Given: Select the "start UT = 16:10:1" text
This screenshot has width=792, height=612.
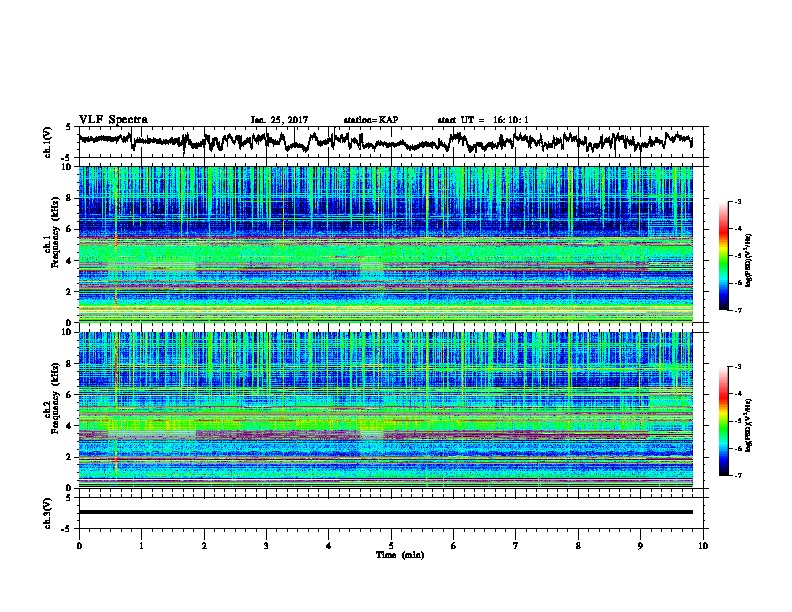Looking at the screenshot, I should tap(483, 120).
